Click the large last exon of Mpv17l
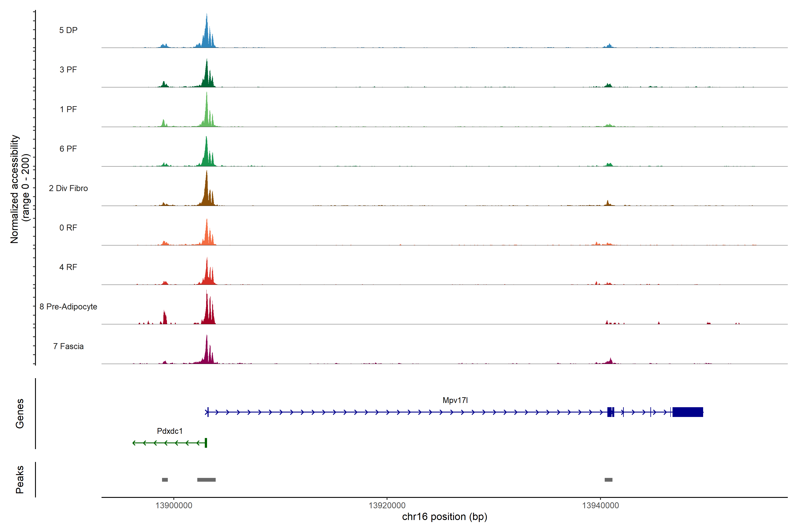 687,412
